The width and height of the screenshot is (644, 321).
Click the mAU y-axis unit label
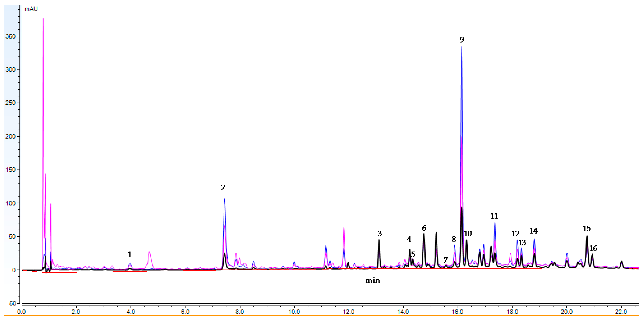pos(31,9)
